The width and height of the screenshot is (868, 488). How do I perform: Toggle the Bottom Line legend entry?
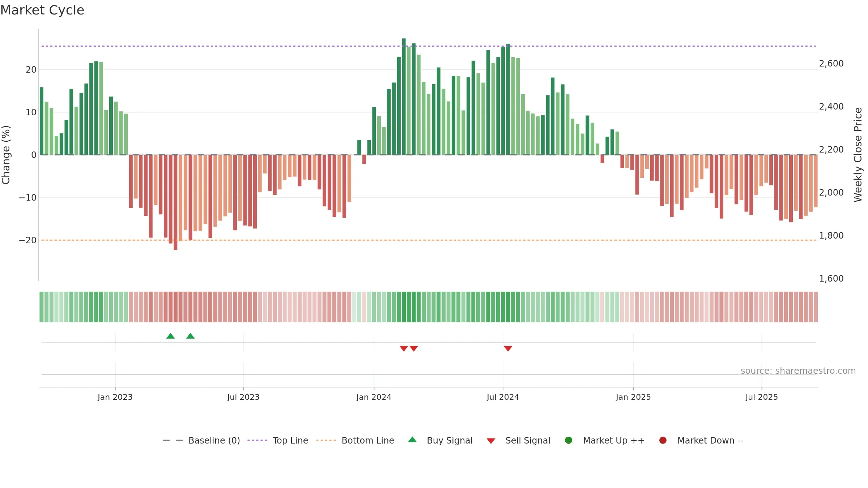click(x=355, y=440)
